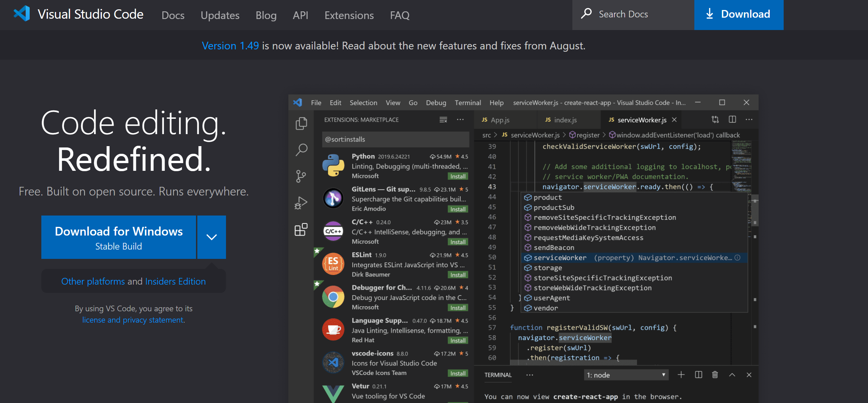Click the @sort:installs search field
The image size is (868, 403).
(x=396, y=139)
